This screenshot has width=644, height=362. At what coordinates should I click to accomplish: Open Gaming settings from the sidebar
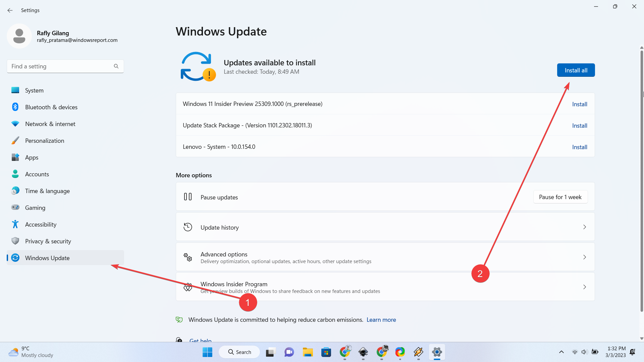(35, 207)
